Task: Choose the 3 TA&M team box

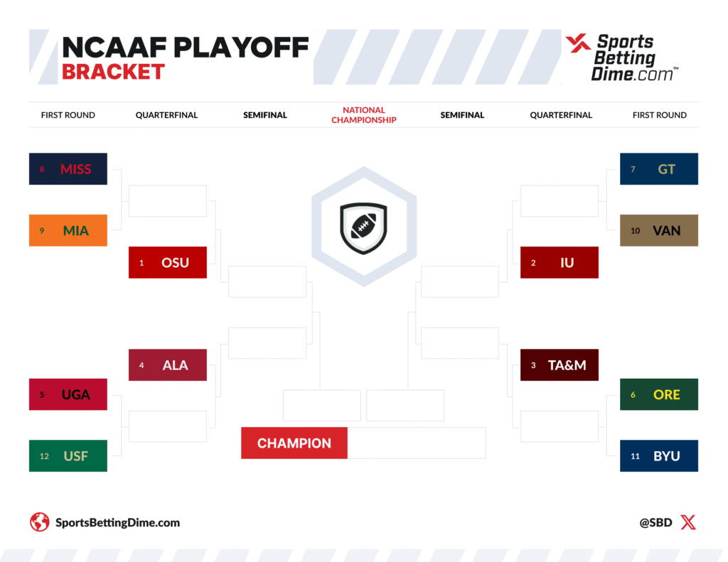Action: click(x=560, y=365)
